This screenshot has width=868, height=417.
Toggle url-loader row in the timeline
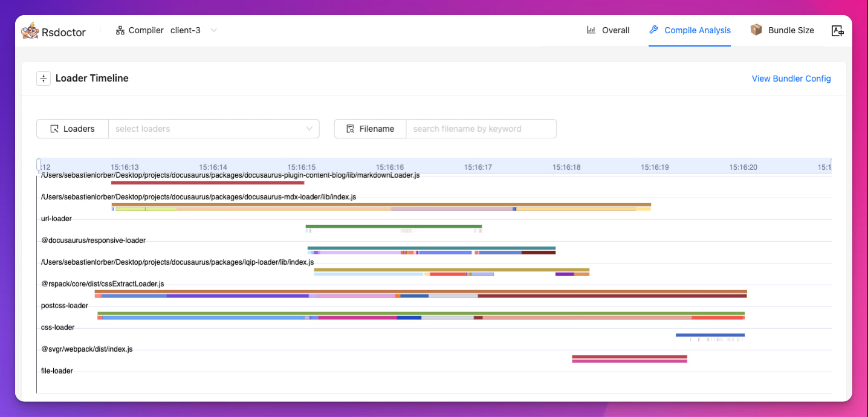[56, 218]
